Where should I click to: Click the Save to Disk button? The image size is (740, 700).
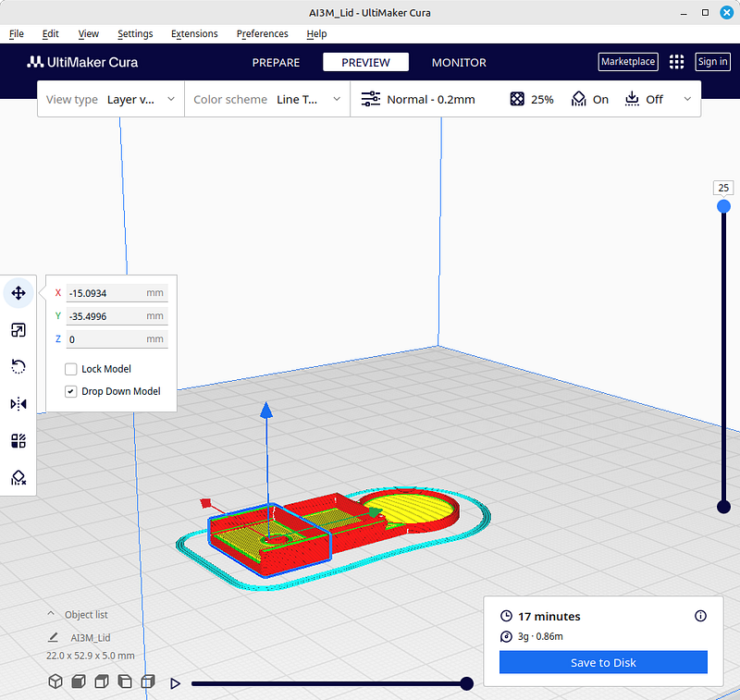(x=603, y=662)
